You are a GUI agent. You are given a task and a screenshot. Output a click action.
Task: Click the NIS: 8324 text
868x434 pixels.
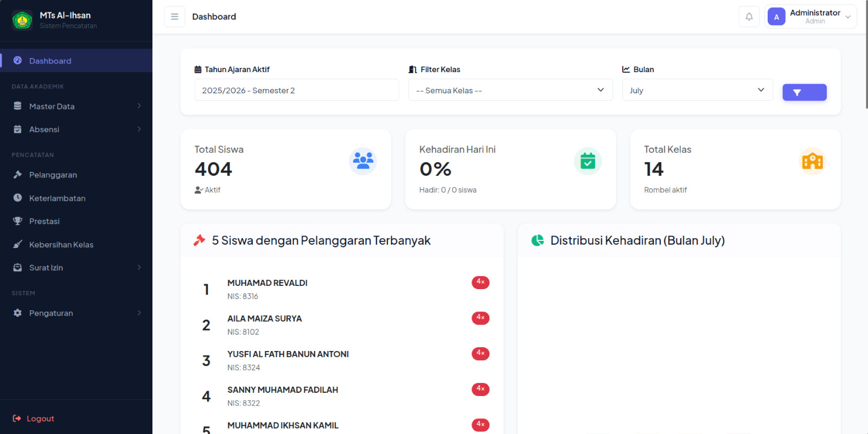[244, 368]
